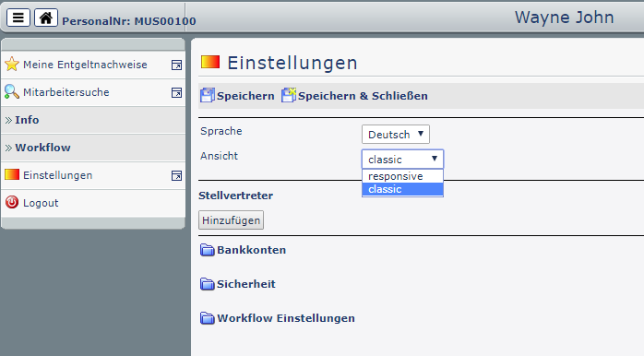Click the red Logout power icon
Screen dimensions: 644x356
12,202
